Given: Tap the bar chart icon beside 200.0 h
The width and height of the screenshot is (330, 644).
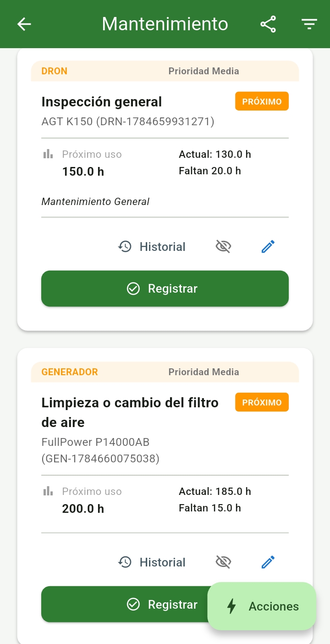Looking at the screenshot, I should click(x=48, y=491).
